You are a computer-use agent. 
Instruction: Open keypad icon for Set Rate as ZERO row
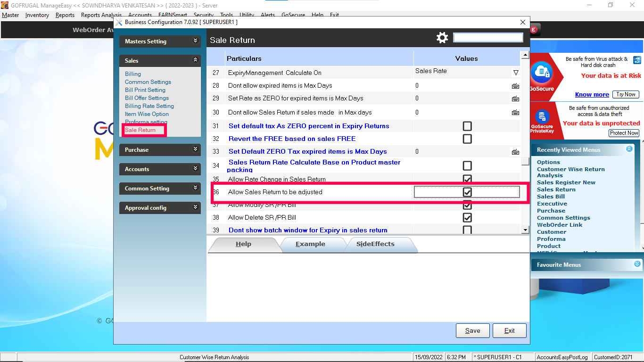click(515, 99)
